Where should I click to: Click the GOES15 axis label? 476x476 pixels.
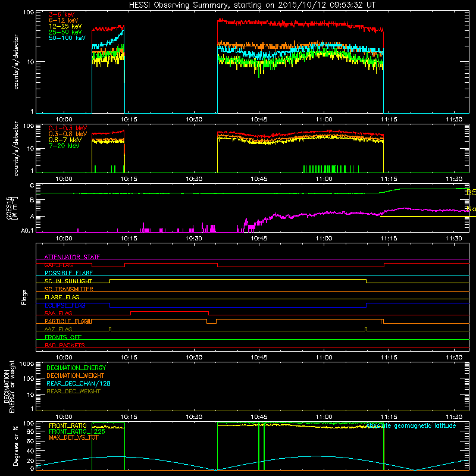click(x=12, y=208)
